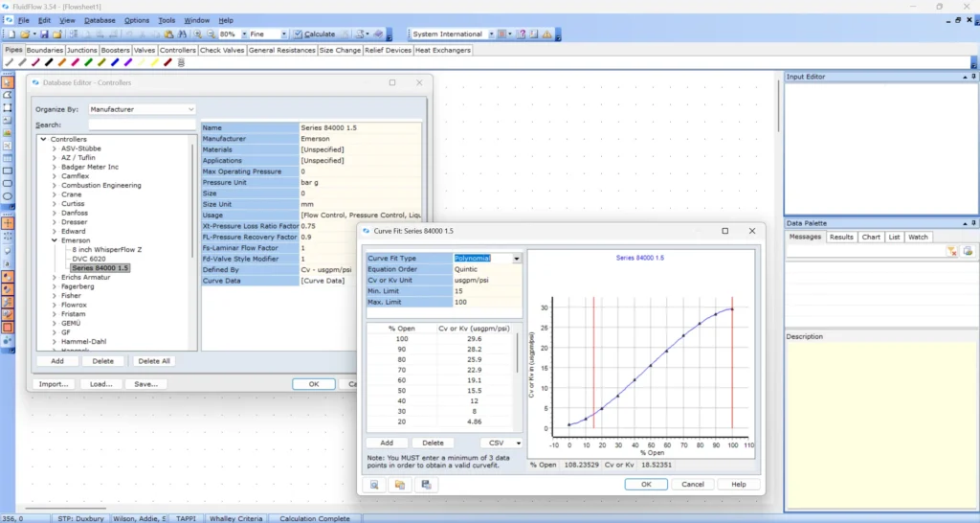The width and height of the screenshot is (980, 523).
Task: Select the blue pipe icon
Action: click(115, 62)
